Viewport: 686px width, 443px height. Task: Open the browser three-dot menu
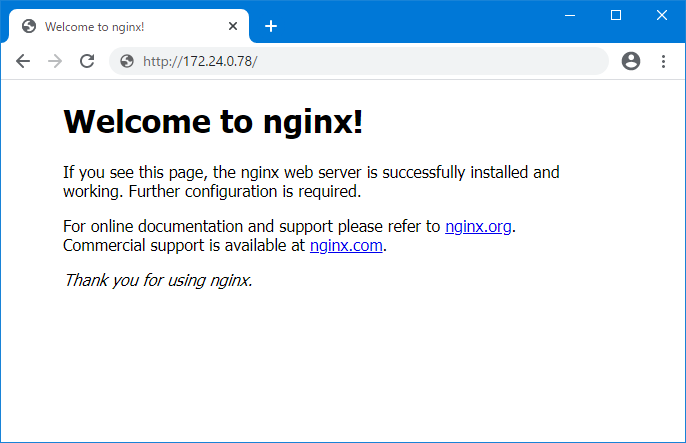tap(663, 61)
